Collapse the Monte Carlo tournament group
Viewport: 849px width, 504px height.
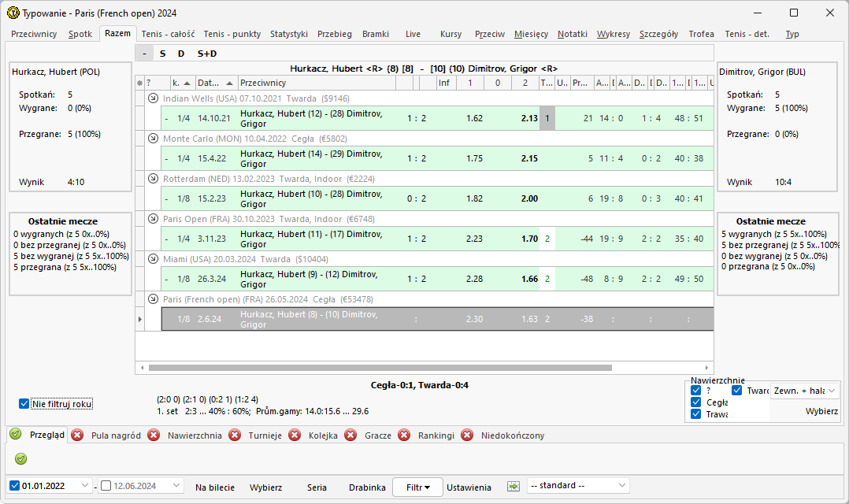click(153, 139)
